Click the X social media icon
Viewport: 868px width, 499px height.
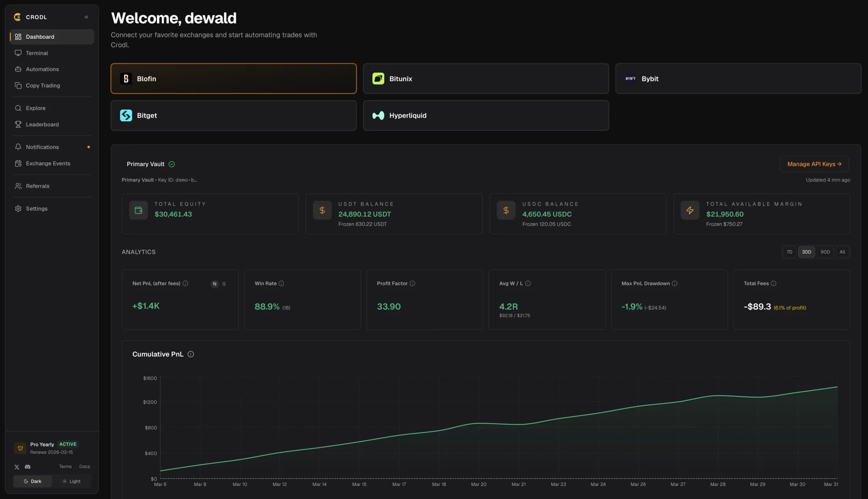[17, 467]
